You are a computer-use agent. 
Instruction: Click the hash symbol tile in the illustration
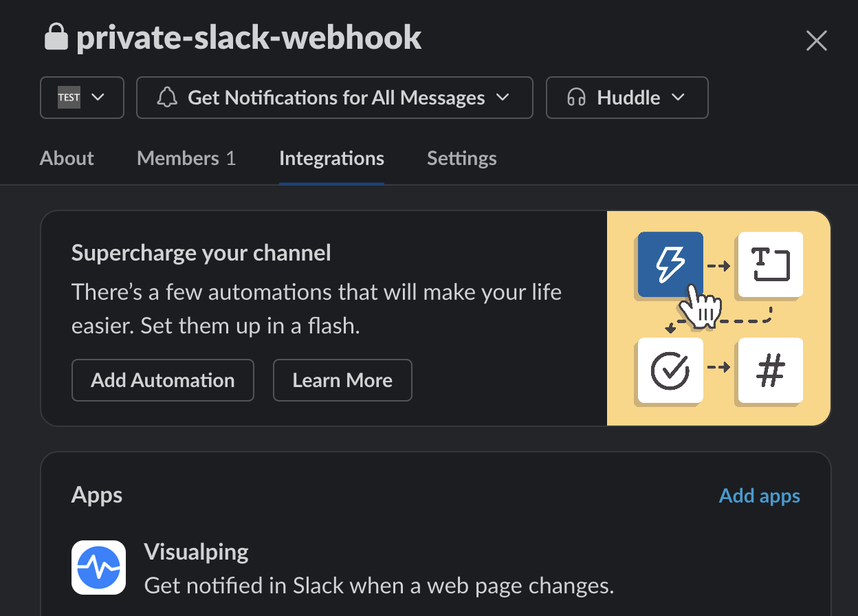770,371
